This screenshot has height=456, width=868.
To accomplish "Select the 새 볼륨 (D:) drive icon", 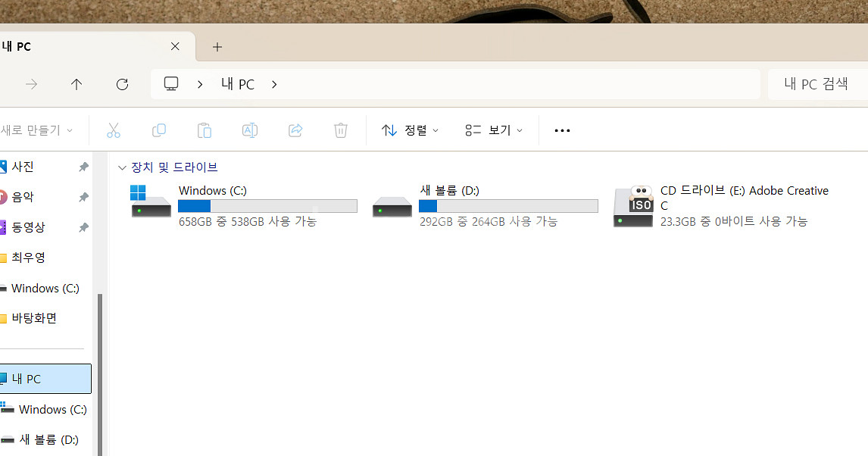I will [392, 208].
